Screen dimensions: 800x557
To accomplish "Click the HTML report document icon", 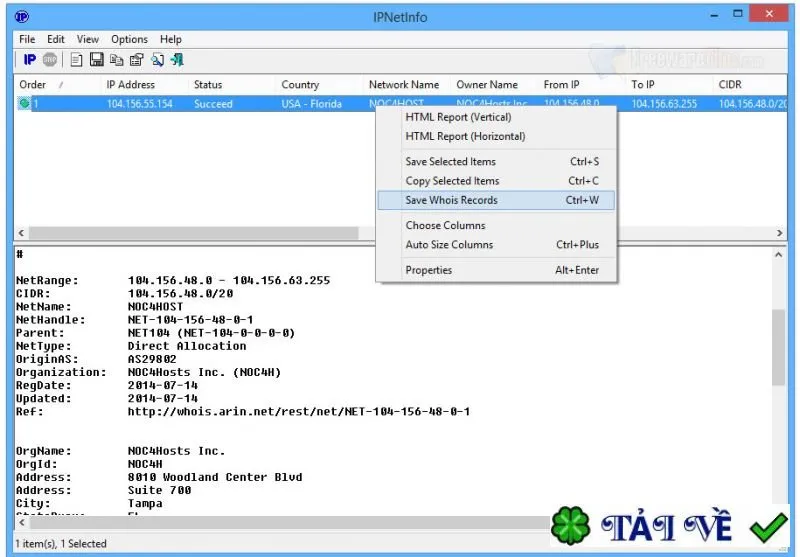I will coord(76,60).
